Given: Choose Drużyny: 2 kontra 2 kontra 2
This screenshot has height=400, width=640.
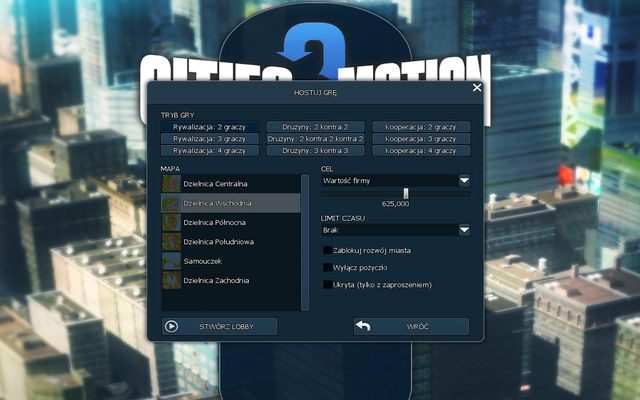Looking at the screenshot, I should (x=316, y=139).
